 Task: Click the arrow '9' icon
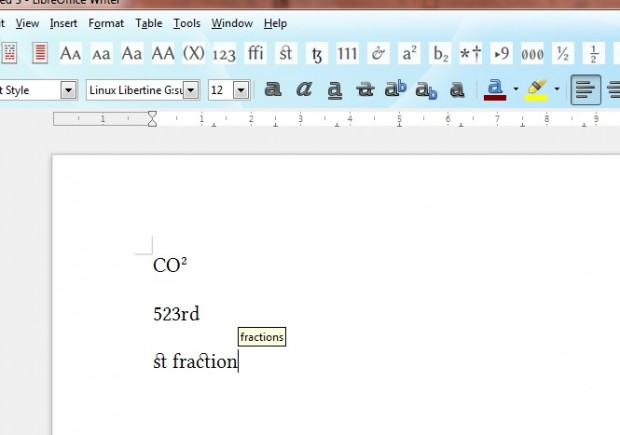tap(501, 53)
